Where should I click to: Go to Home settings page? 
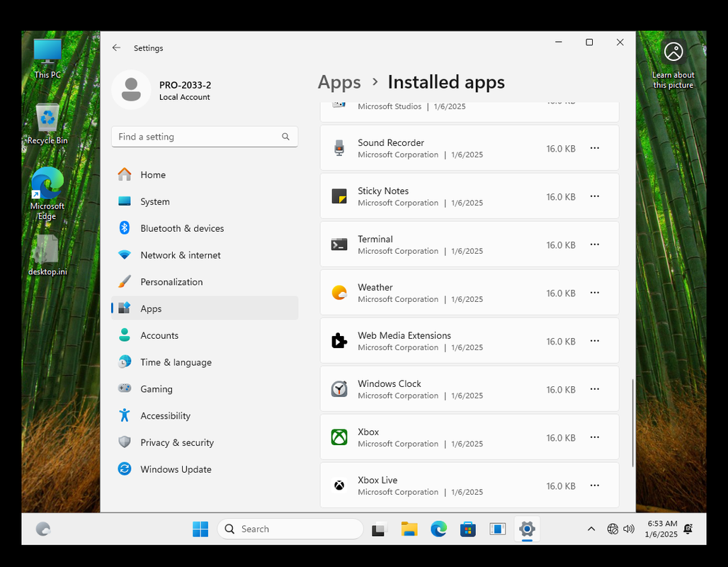(205, 175)
